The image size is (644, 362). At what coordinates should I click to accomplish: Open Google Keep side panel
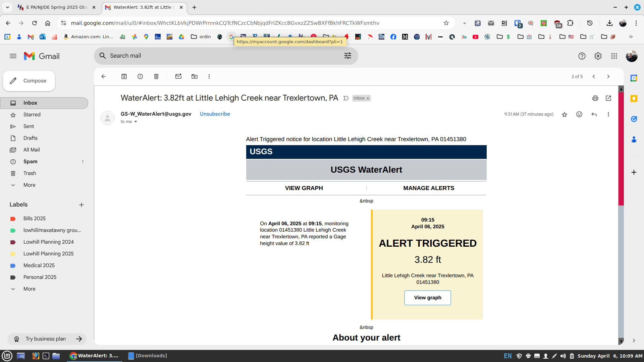click(x=634, y=99)
